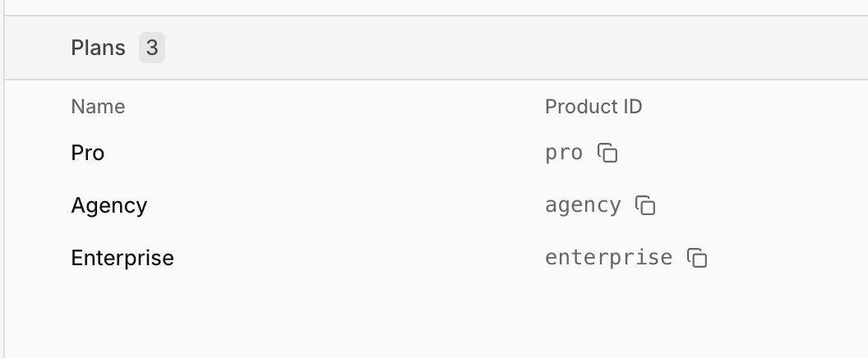The image size is (868, 358).
Task: Click the 'pro' product ID text
Action: 564,154
